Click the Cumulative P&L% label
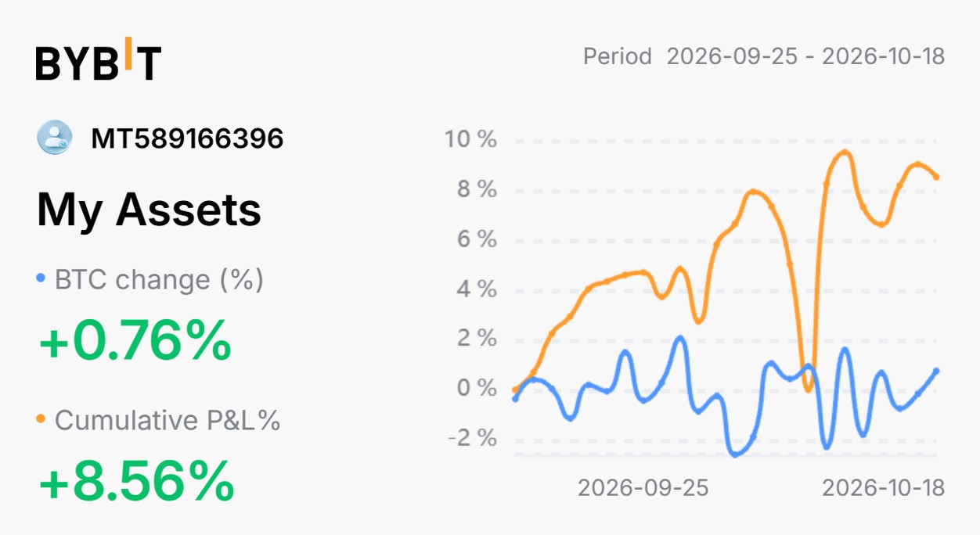The image size is (980, 535). pyautogui.click(x=168, y=420)
